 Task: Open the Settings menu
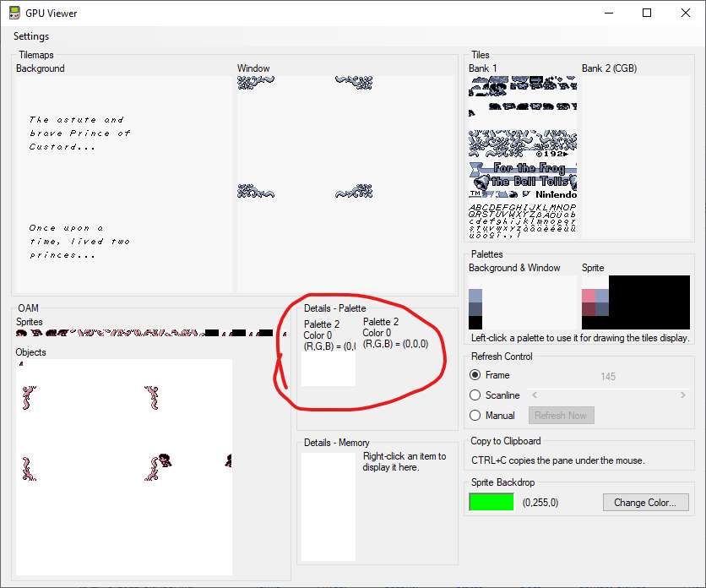click(30, 36)
